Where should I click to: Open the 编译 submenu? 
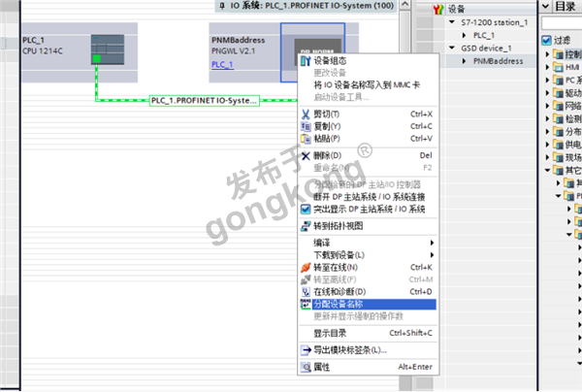tap(368, 243)
